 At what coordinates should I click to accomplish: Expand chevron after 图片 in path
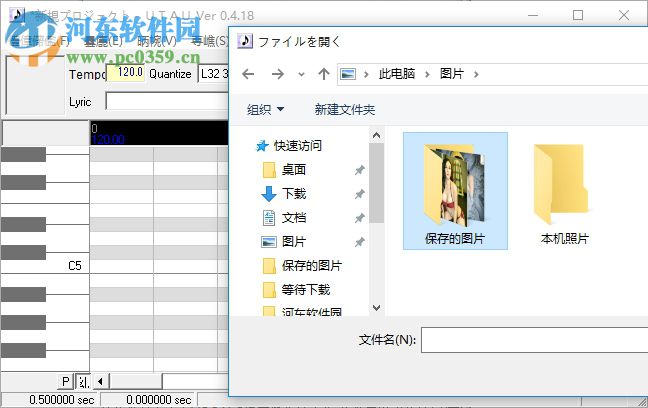476,74
